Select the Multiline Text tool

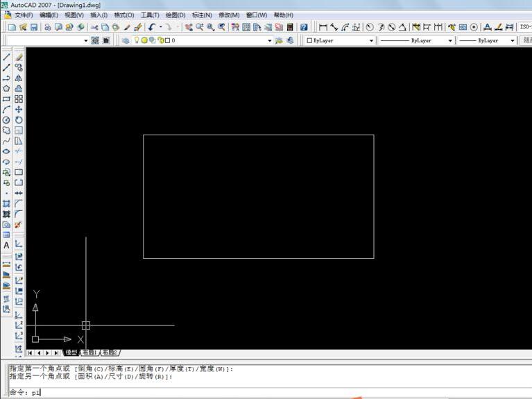point(6,246)
